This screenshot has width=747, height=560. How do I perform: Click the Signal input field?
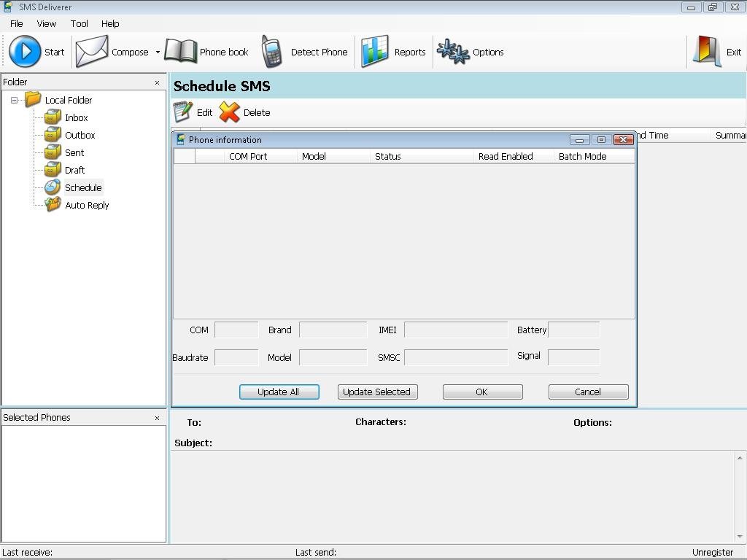573,357
